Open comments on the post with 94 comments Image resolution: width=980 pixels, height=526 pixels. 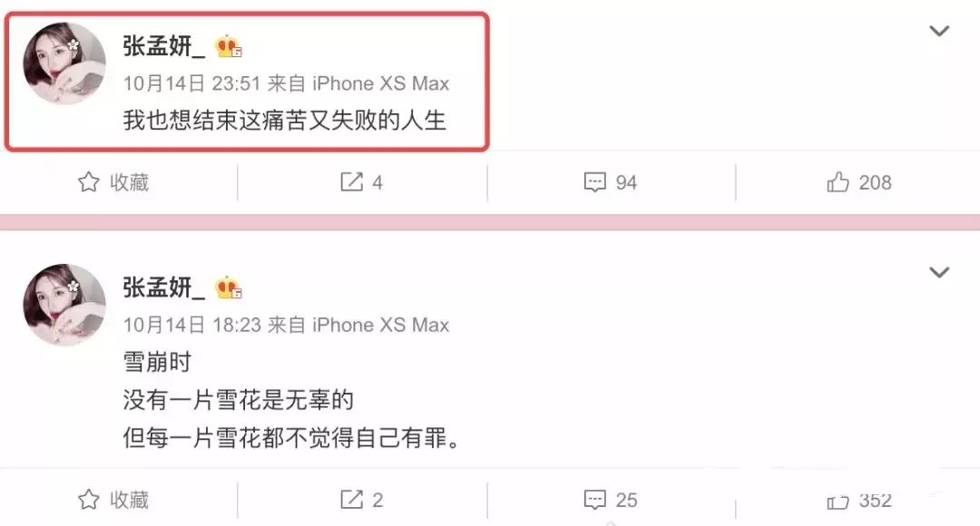[x=610, y=182]
